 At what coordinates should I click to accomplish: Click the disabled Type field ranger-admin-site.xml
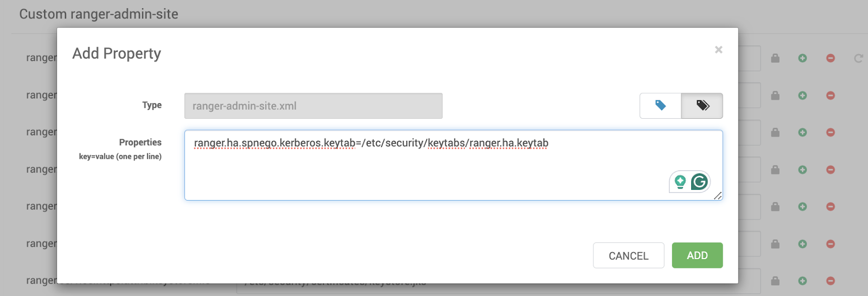click(x=314, y=106)
